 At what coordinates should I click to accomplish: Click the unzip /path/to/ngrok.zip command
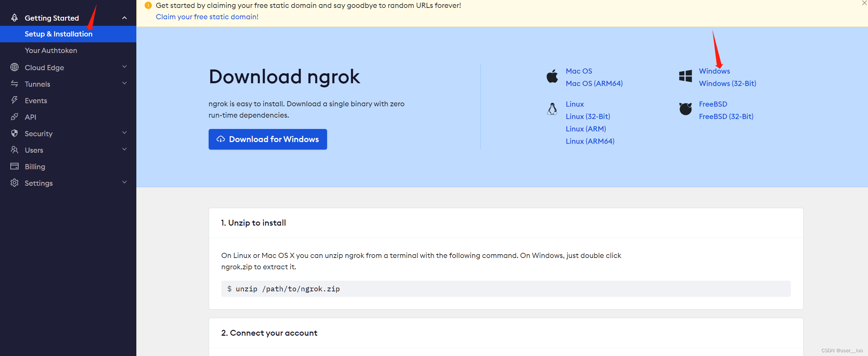tap(506, 289)
